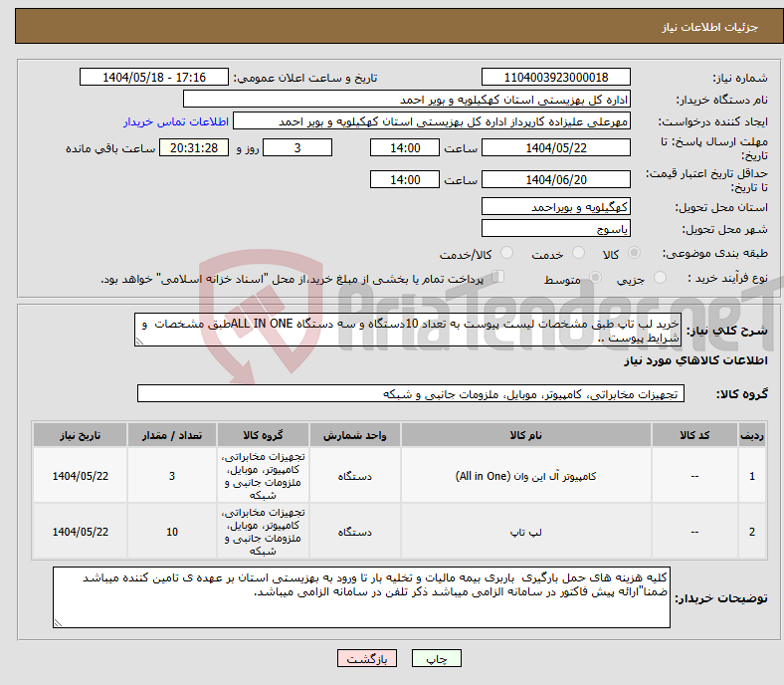Click the buyer notes textarea
This screenshot has height=685, width=784.
coord(361,597)
